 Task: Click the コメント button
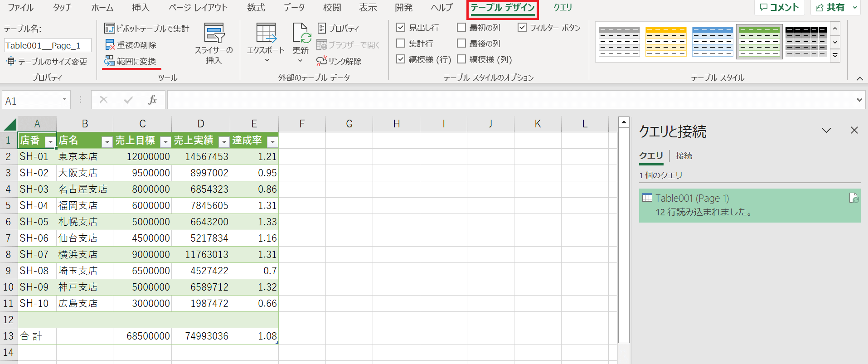coord(779,8)
